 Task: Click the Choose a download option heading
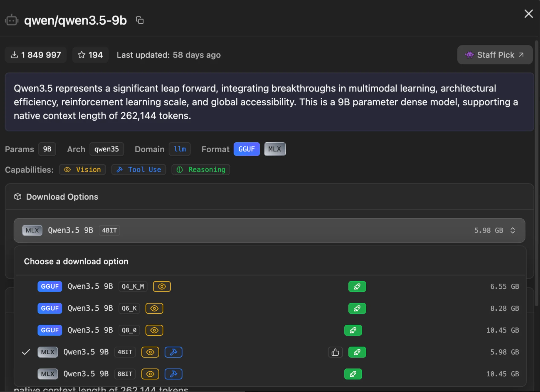tap(76, 261)
